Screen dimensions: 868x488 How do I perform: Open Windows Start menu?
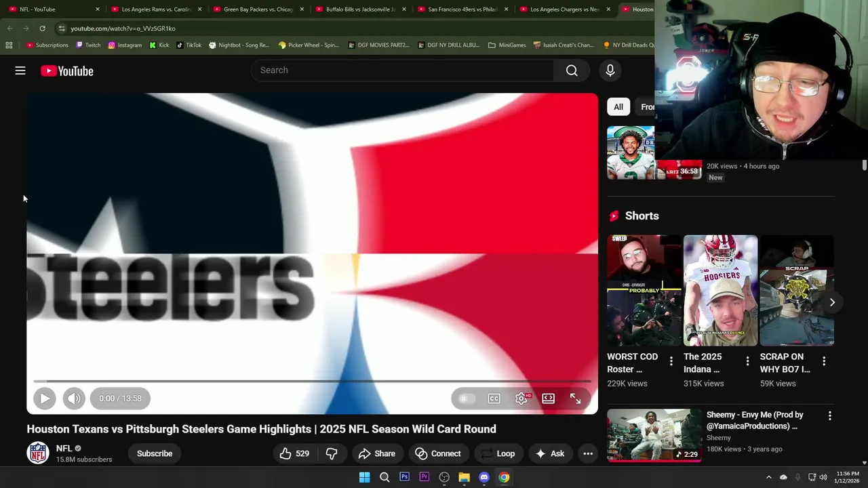click(x=364, y=477)
